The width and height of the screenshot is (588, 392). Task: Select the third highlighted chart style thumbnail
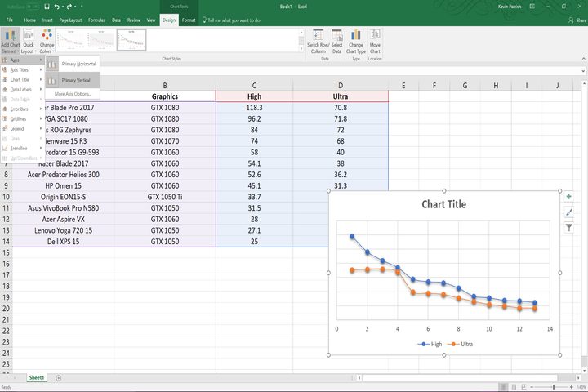tap(131, 40)
